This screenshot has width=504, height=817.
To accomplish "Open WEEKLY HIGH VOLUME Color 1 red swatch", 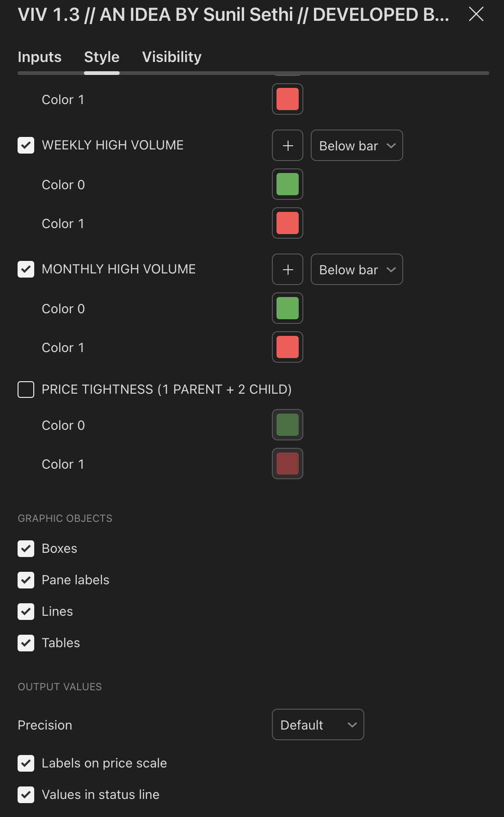I will pos(288,223).
